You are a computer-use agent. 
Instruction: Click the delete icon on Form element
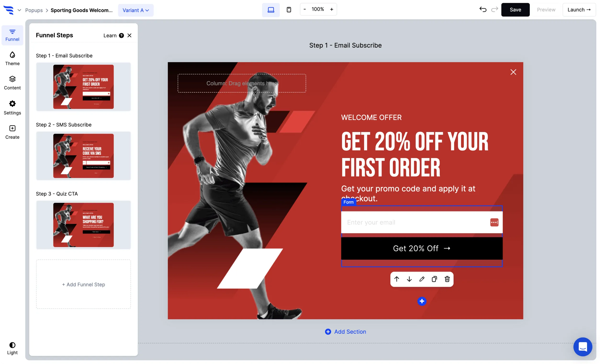click(447, 279)
